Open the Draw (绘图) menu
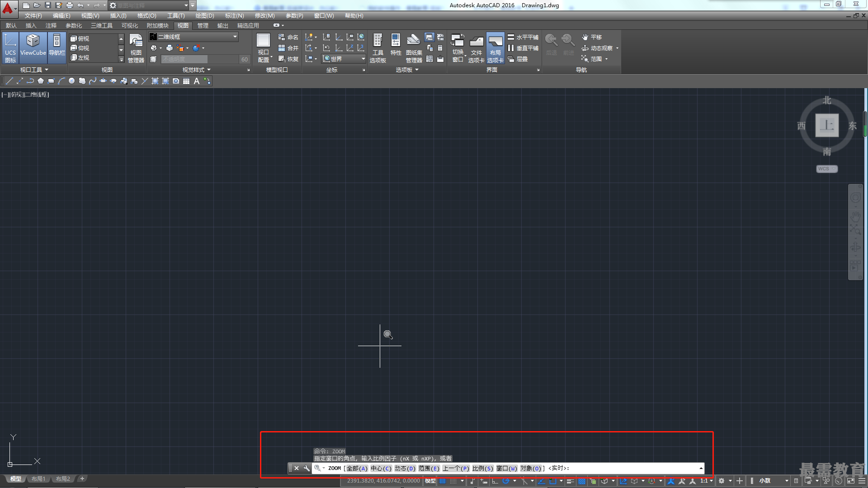The width and height of the screenshot is (868, 488). (x=205, y=16)
